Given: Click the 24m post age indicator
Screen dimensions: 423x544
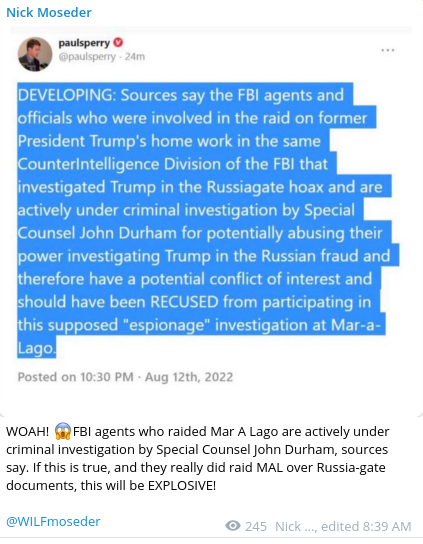Looking at the screenshot, I should (x=135, y=57).
